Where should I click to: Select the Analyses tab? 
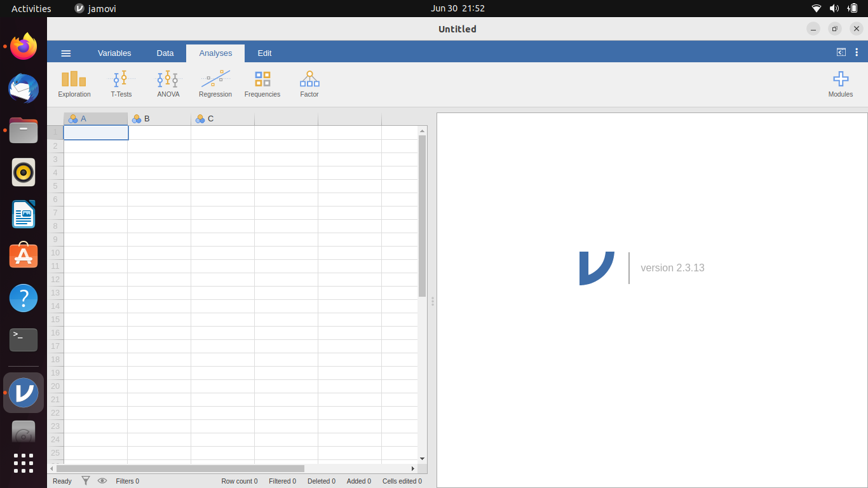point(215,53)
